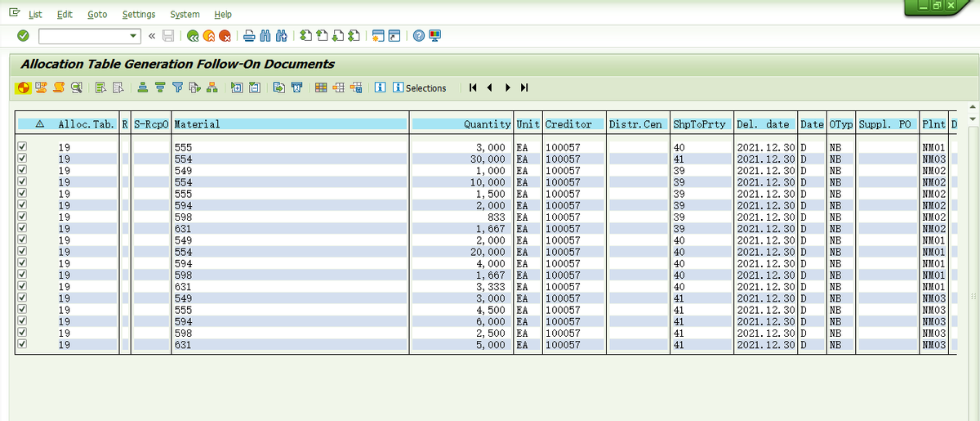This screenshot has height=421, width=980.
Task: Click the Material column header
Action: pyautogui.click(x=290, y=124)
